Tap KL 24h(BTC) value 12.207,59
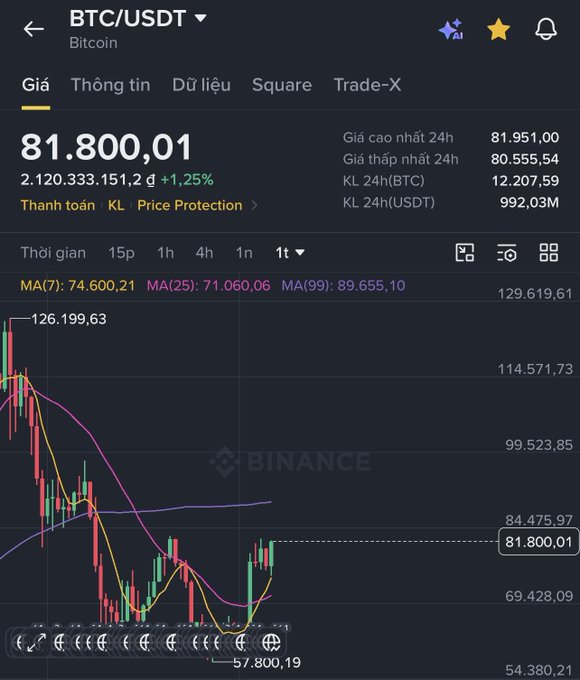This screenshot has height=680, width=580. [525, 181]
